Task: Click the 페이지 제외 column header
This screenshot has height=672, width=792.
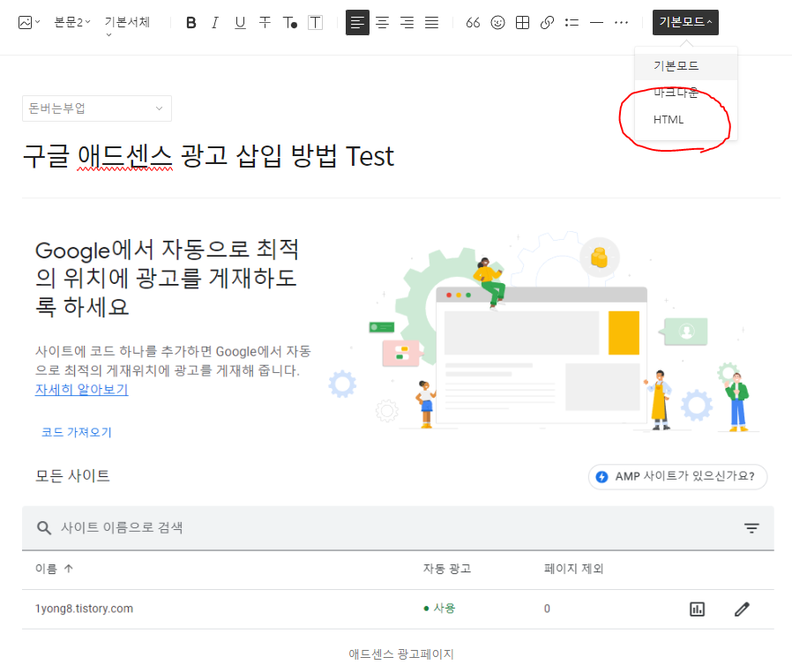Action: click(x=574, y=569)
